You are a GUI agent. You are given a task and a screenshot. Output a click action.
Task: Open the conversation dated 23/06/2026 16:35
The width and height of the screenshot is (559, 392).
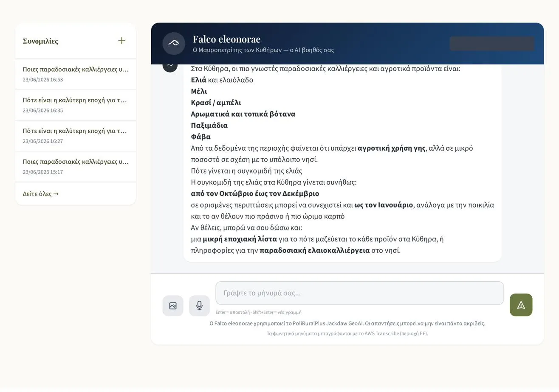point(76,105)
